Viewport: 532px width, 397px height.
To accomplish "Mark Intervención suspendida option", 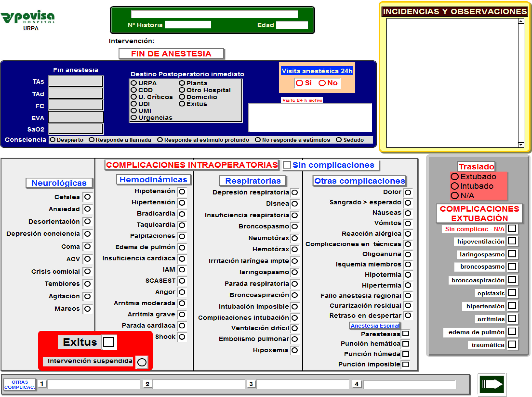I will 142,362.
